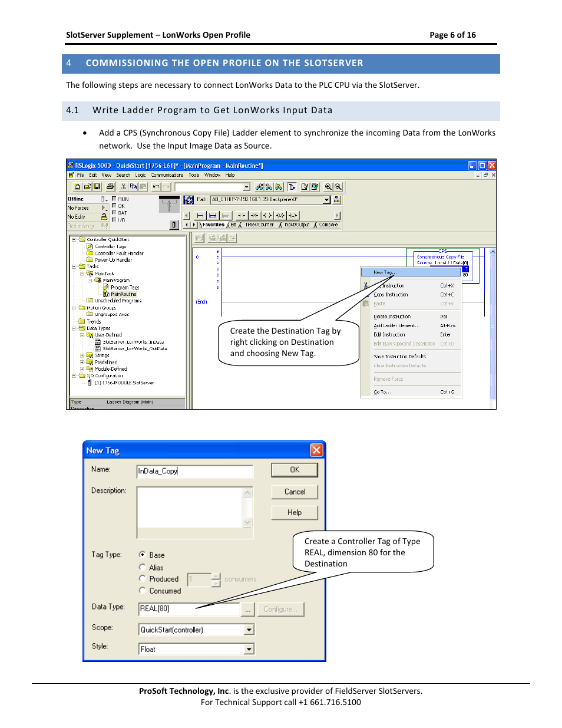Viewport: 562px width, 728px height.
Task: Open the Communications menu
Action: tap(167, 175)
